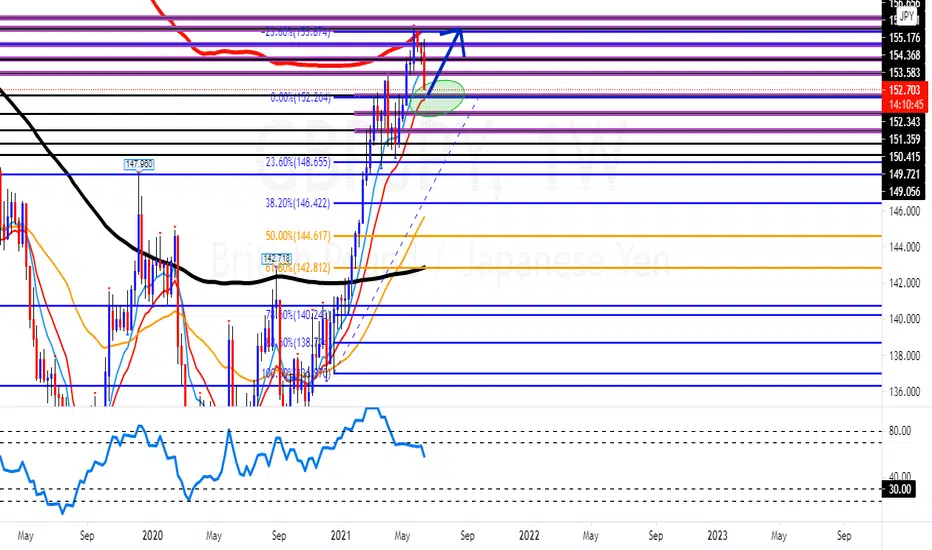This screenshot has width=932, height=550.
Task: Click the 153.583 price axis label
Action: click(x=904, y=73)
